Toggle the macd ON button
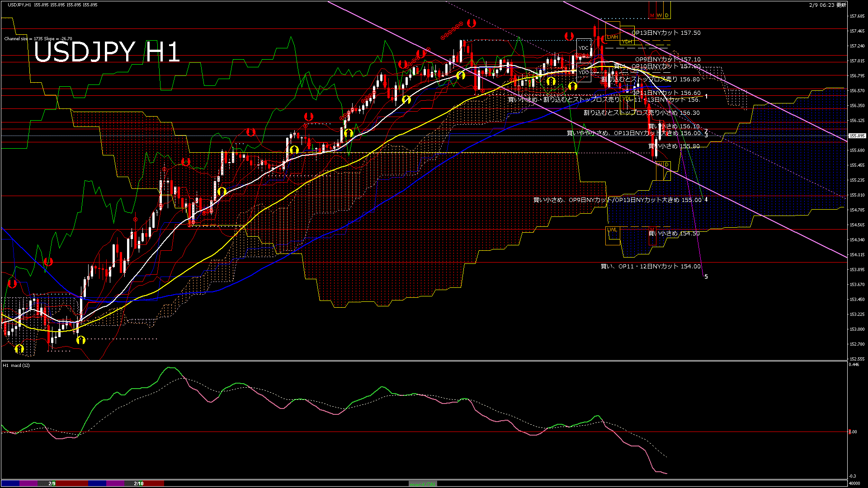 [423, 484]
